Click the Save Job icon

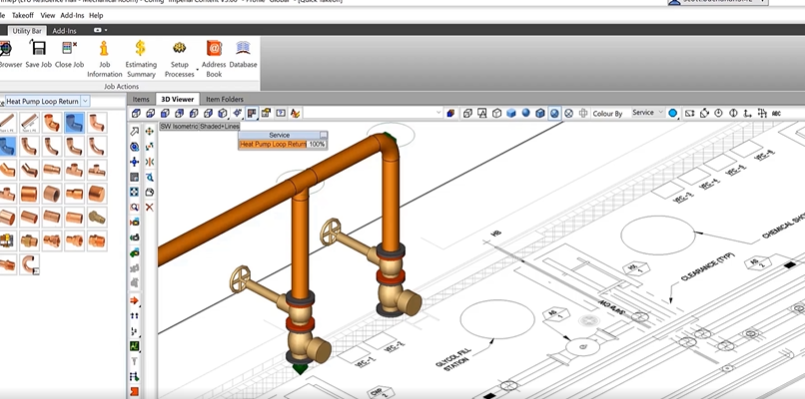(x=39, y=55)
